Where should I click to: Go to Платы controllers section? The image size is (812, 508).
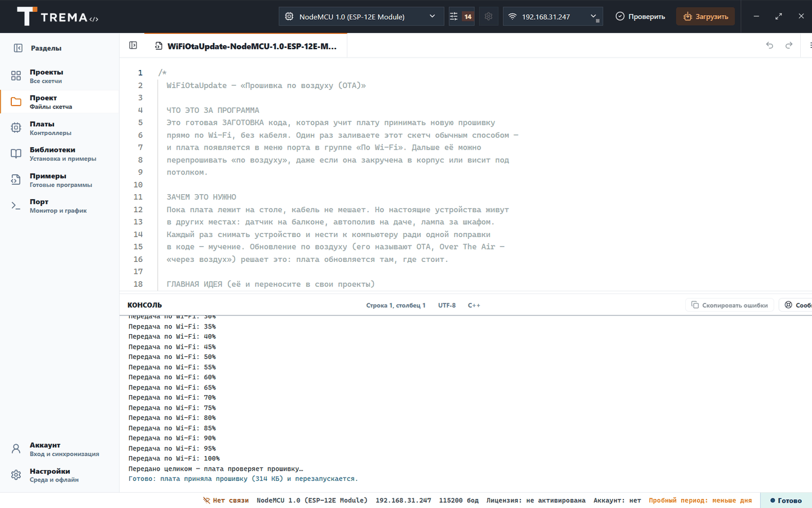pos(59,128)
